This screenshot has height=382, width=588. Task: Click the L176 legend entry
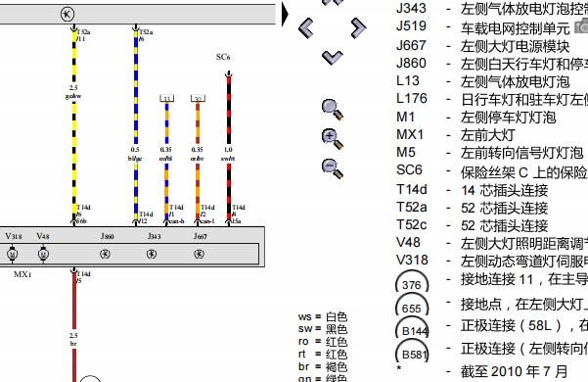click(492, 99)
